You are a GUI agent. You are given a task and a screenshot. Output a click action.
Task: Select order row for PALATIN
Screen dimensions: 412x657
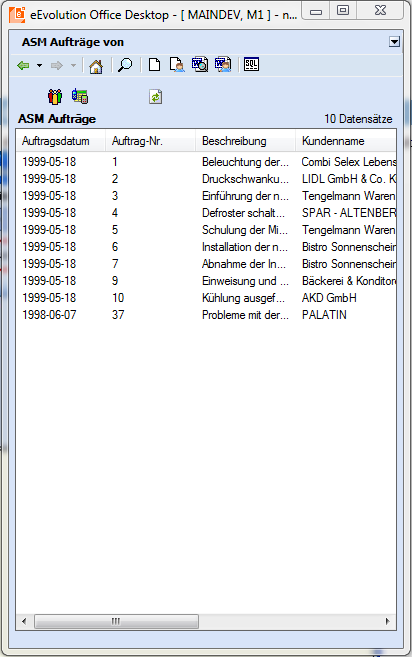click(206, 315)
